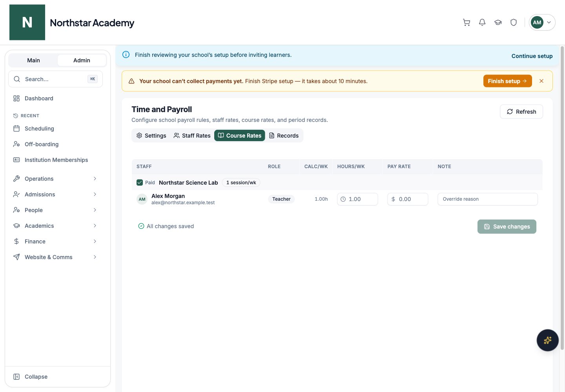Screen dimensions: 565x392
Task: Select the Course Rates tab
Action: (x=240, y=136)
